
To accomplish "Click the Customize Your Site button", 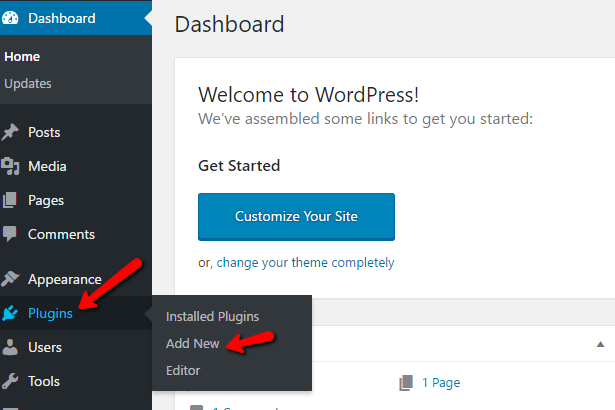I will click(296, 217).
